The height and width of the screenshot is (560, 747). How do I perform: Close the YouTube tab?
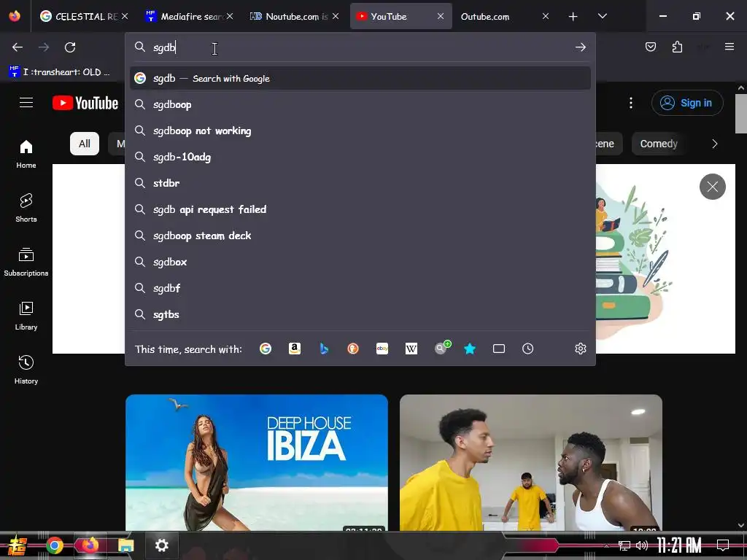click(440, 16)
